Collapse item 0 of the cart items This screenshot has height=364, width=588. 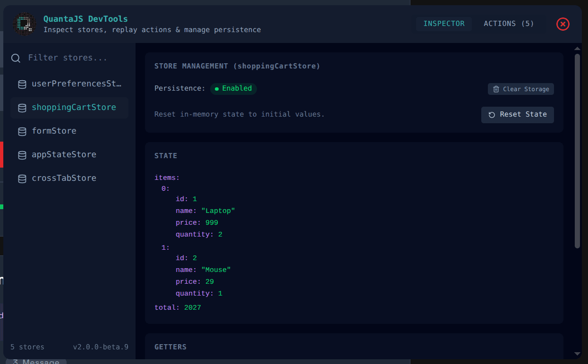pyautogui.click(x=164, y=188)
